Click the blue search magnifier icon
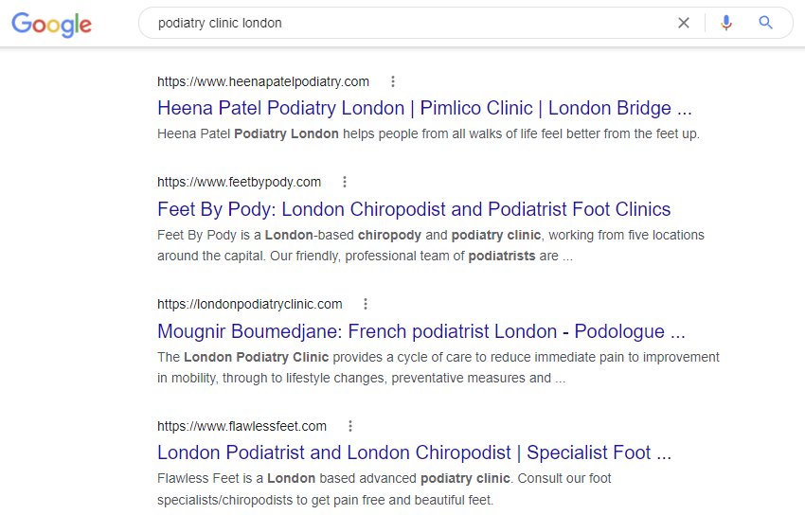 click(x=766, y=24)
